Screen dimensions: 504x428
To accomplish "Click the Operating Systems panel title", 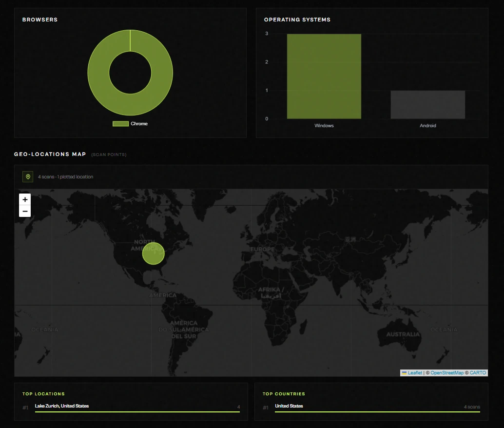I will tap(297, 20).
